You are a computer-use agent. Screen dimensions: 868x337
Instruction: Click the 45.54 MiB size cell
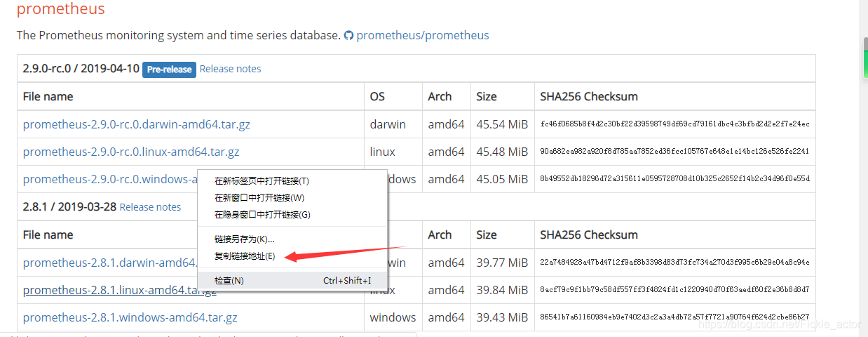[x=502, y=124]
